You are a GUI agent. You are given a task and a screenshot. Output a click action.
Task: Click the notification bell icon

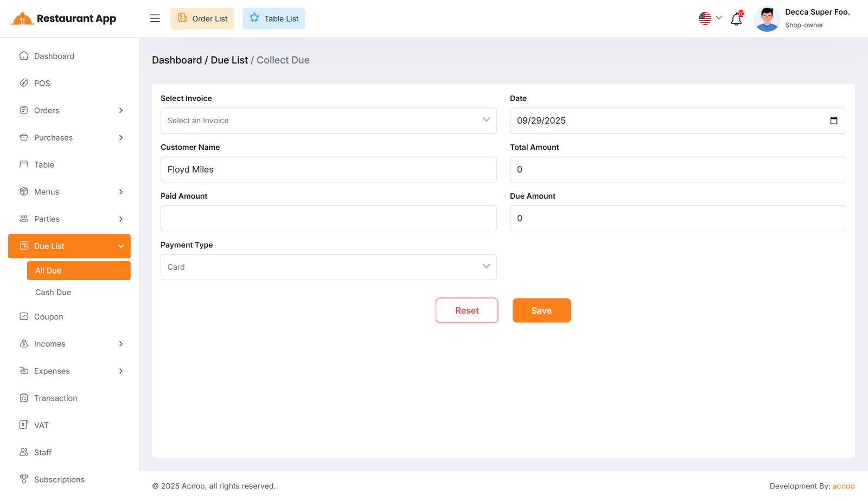(x=736, y=19)
